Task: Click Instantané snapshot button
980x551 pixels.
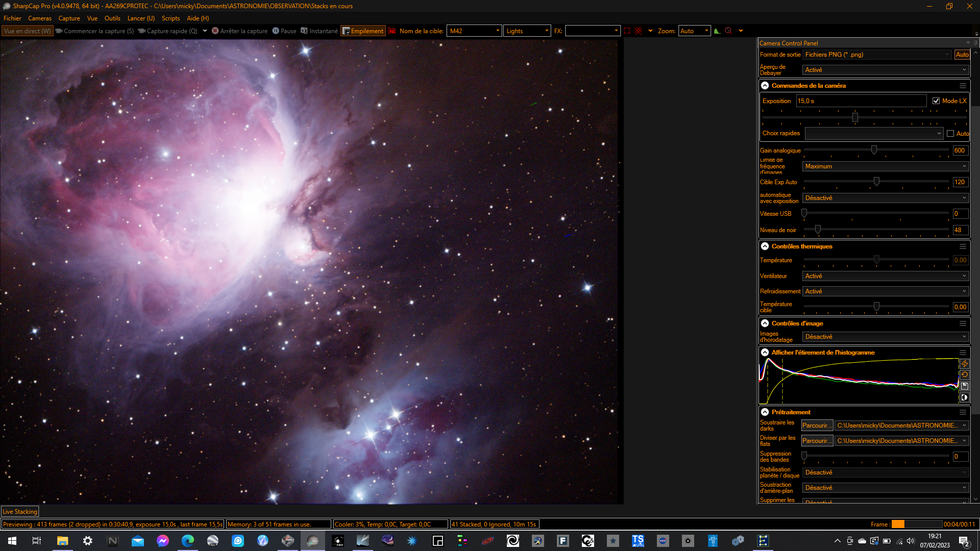Action: [319, 31]
